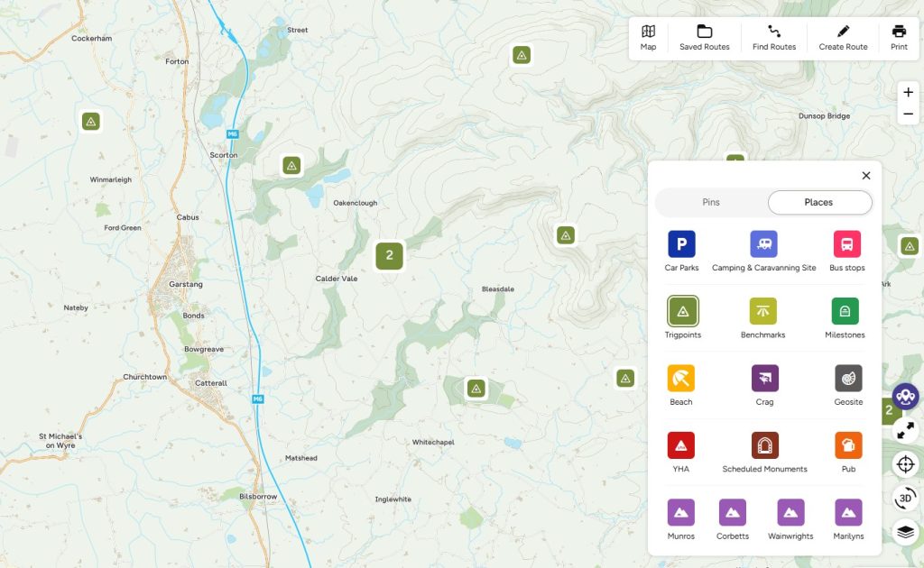
Task: Open the map layers picker
Action: (905, 531)
